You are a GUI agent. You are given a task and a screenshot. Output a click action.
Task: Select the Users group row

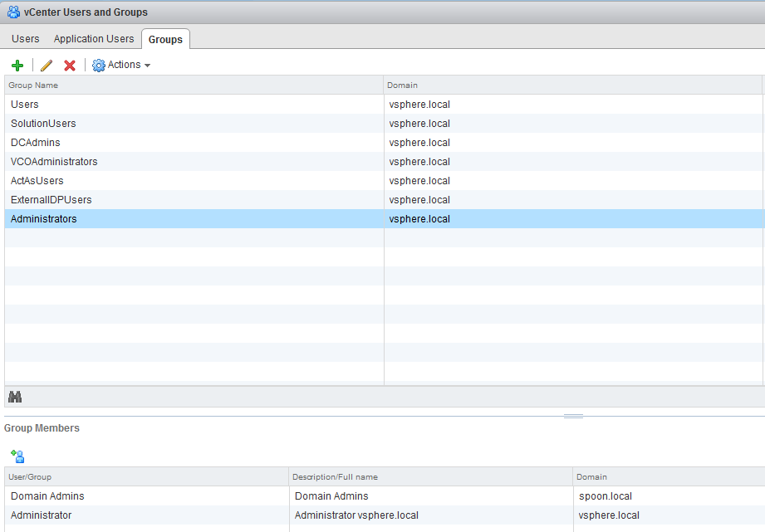(x=384, y=105)
